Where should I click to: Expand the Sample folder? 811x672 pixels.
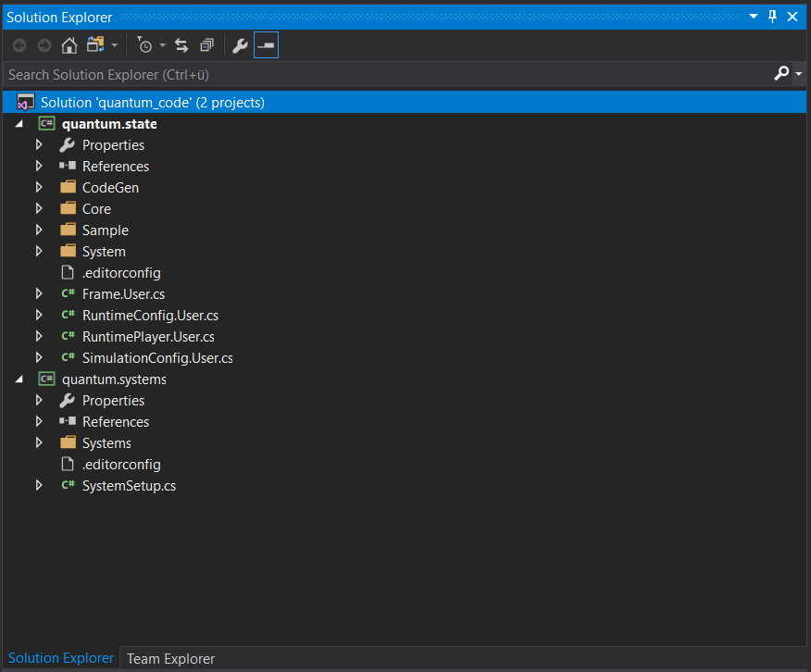tap(39, 230)
